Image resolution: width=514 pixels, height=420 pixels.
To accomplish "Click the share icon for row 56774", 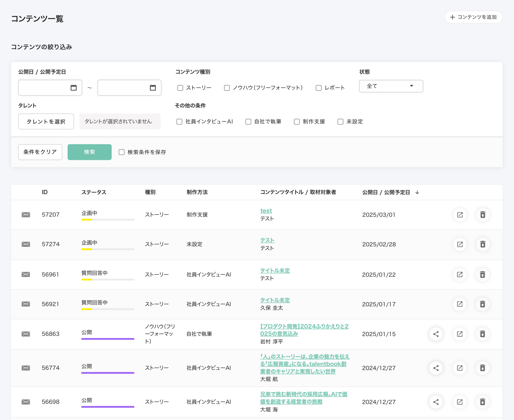I will (436, 368).
